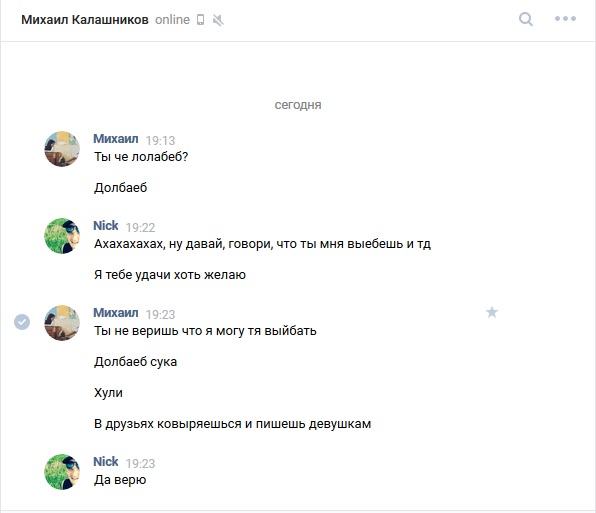Click the 19:22 message timestamp
This screenshot has width=596, height=513.
pyautogui.click(x=140, y=228)
